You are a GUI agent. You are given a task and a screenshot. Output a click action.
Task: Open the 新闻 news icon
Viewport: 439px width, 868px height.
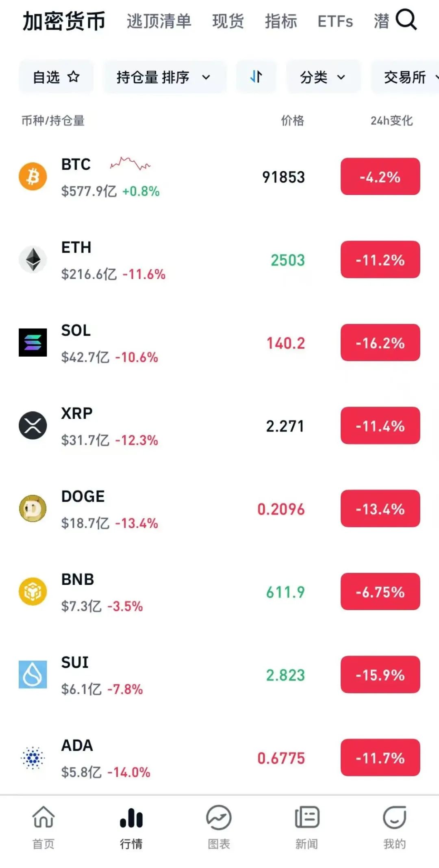point(307,818)
